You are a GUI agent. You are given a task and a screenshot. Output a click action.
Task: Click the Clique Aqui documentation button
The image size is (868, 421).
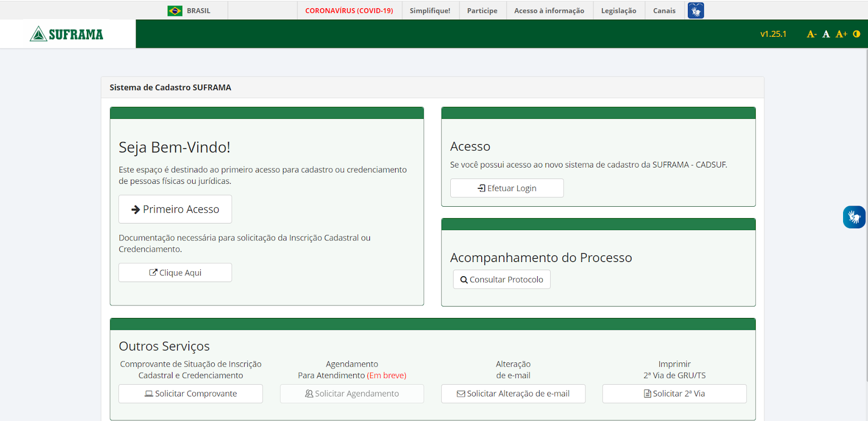point(175,273)
